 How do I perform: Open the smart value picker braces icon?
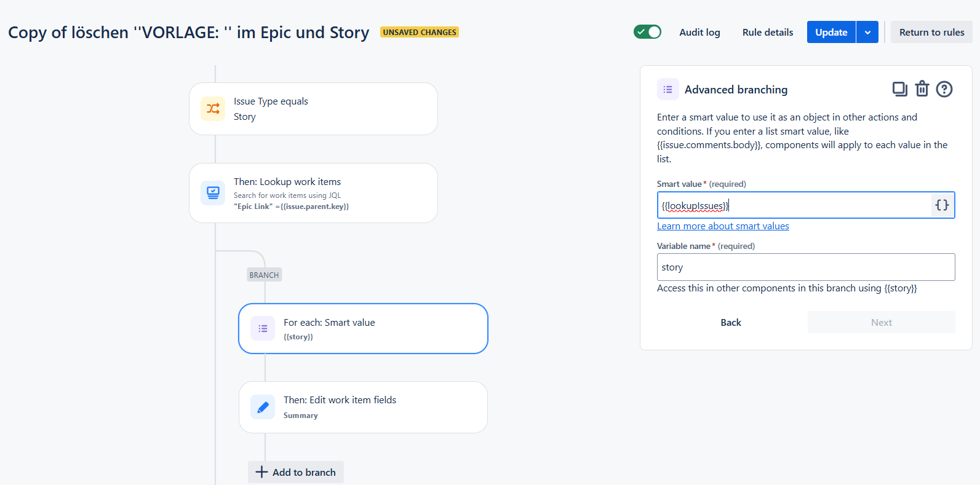pos(942,205)
